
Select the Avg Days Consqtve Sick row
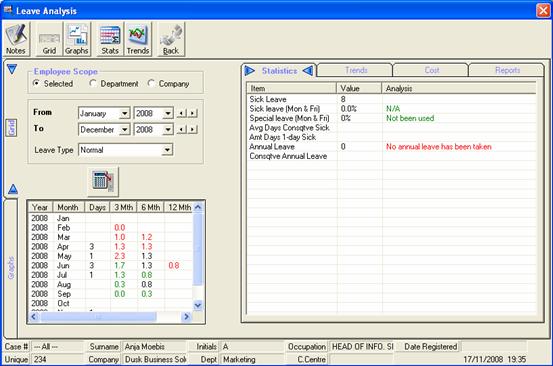pyautogui.click(x=391, y=128)
